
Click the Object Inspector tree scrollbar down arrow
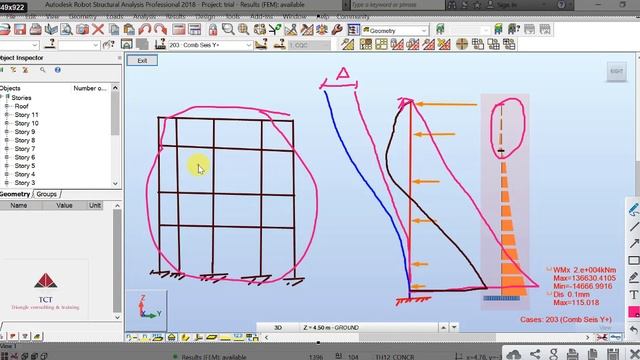click(116, 184)
